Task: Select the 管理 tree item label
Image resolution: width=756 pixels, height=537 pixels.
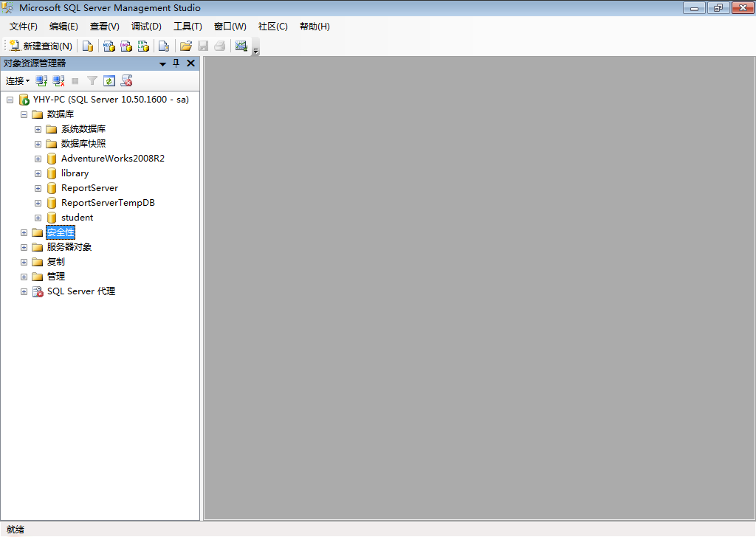Action: pos(55,277)
